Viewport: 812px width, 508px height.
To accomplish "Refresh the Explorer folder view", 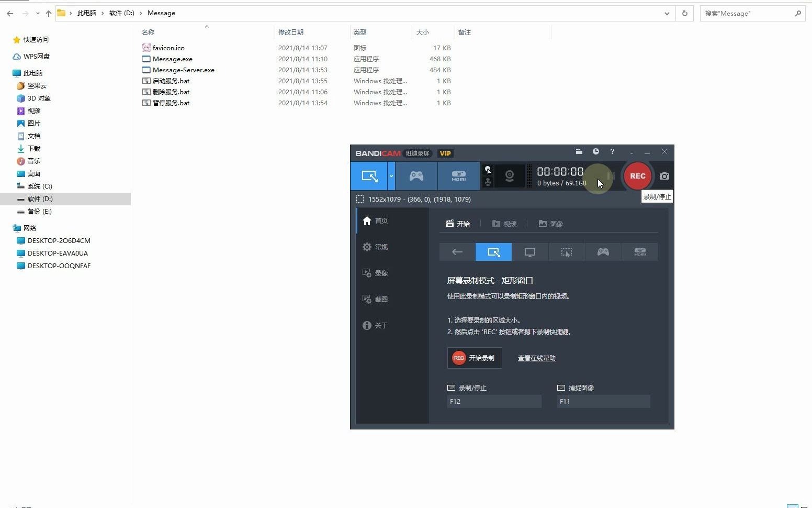I will point(684,13).
